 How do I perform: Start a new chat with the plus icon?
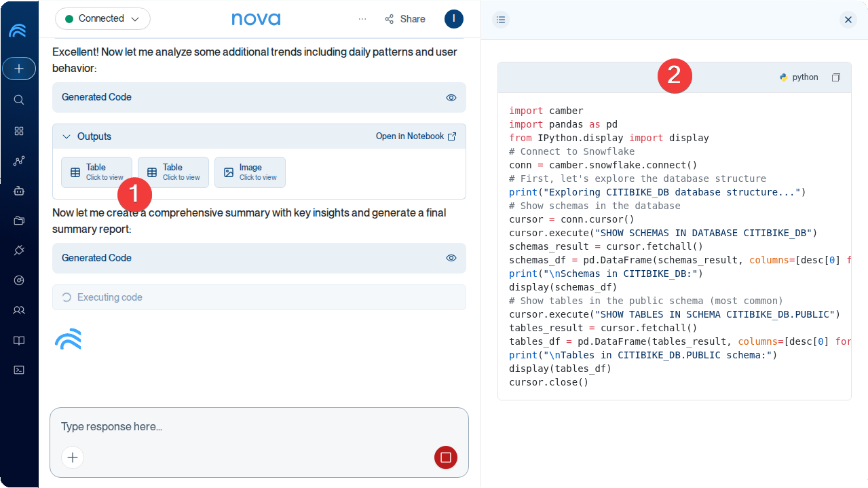(x=18, y=69)
